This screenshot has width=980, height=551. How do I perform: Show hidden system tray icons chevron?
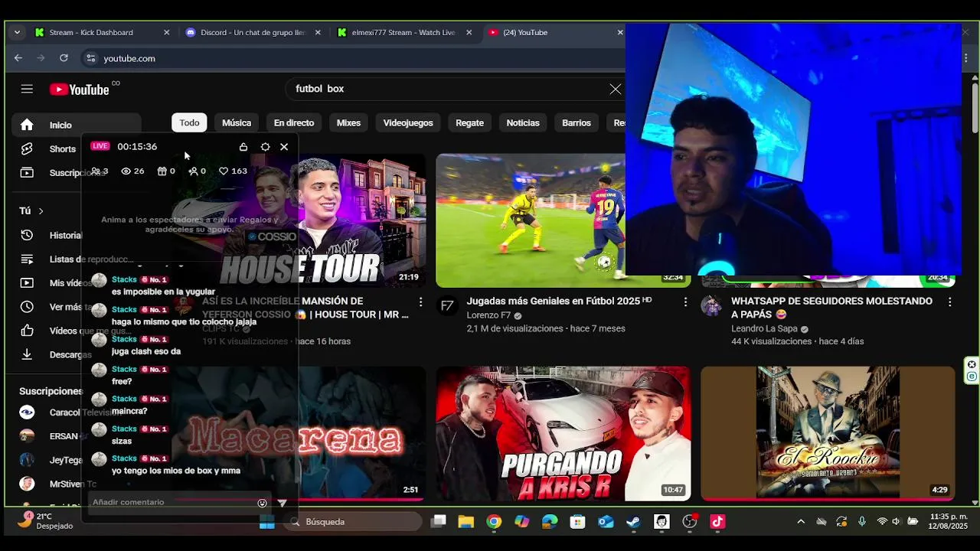click(x=801, y=522)
